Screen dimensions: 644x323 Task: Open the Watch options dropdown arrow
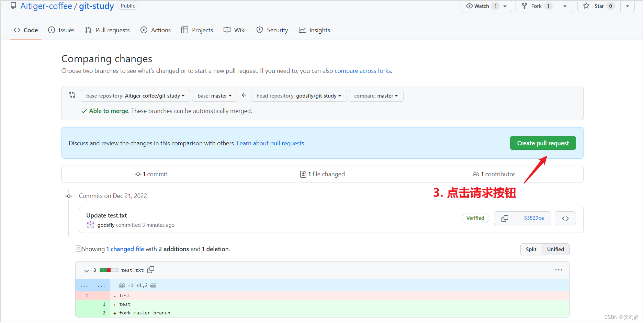click(505, 6)
